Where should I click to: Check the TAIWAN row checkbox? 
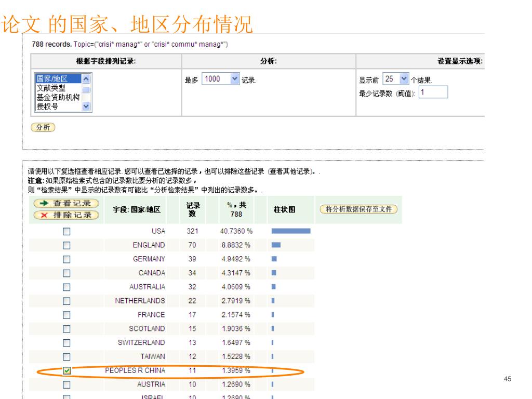coord(66,356)
